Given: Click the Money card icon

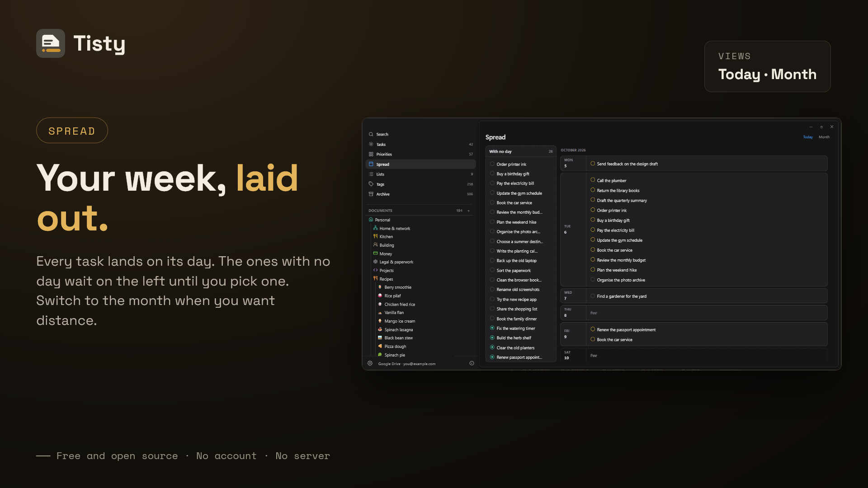Looking at the screenshot, I should tap(375, 253).
